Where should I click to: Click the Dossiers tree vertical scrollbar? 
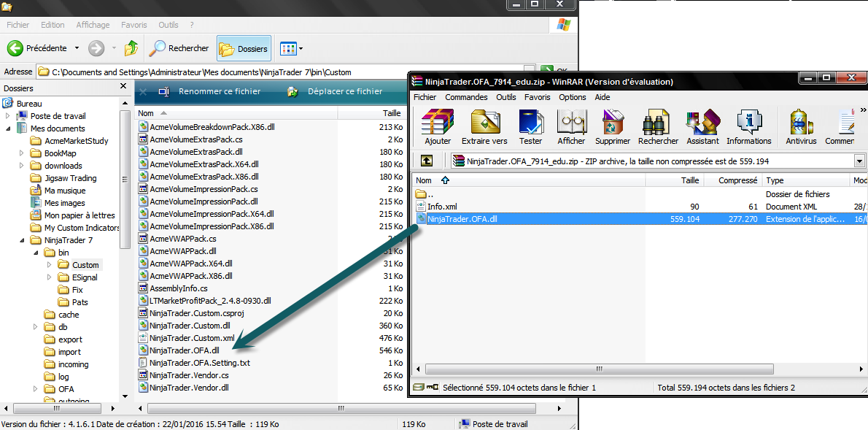pyautogui.click(x=125, y=178)
